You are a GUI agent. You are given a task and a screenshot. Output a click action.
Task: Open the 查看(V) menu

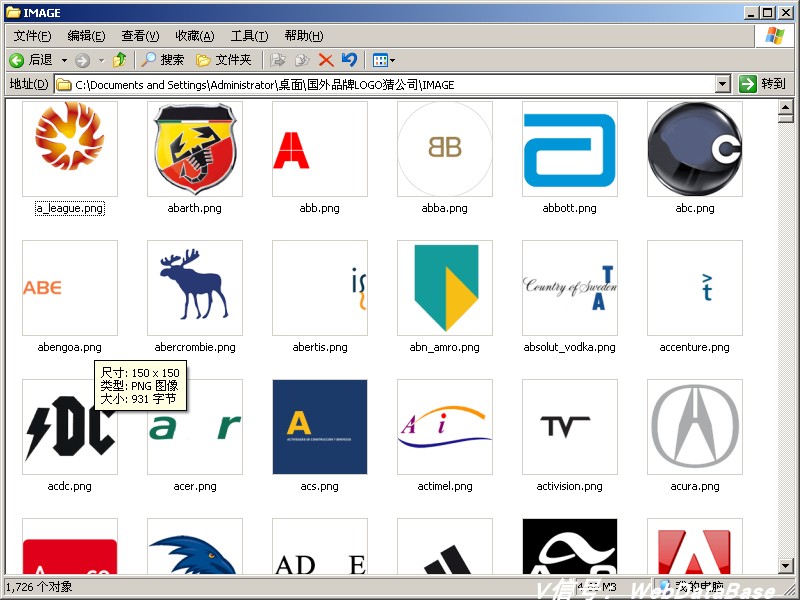pos(140,36)
